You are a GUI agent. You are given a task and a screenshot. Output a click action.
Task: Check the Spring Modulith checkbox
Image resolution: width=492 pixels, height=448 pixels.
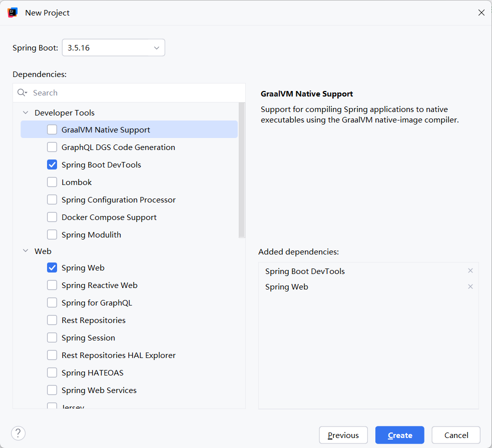pyautogui.click(x=52, y=234)
